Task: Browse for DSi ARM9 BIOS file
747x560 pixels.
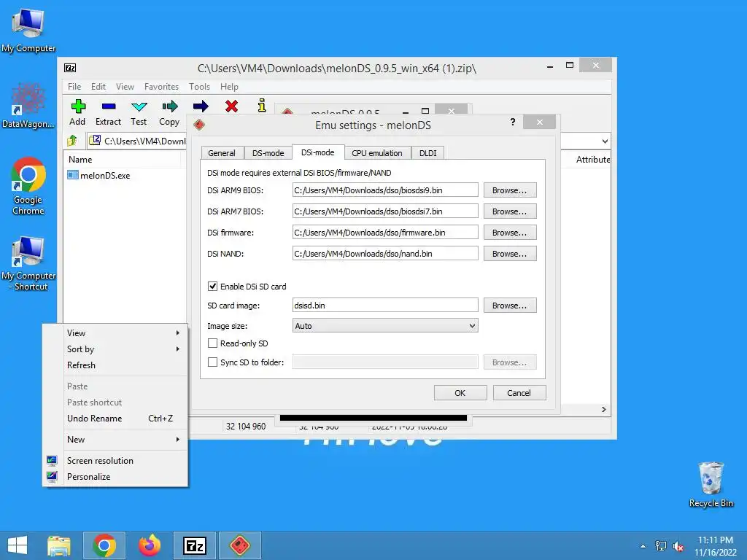Action: click(x=510, y=190)
